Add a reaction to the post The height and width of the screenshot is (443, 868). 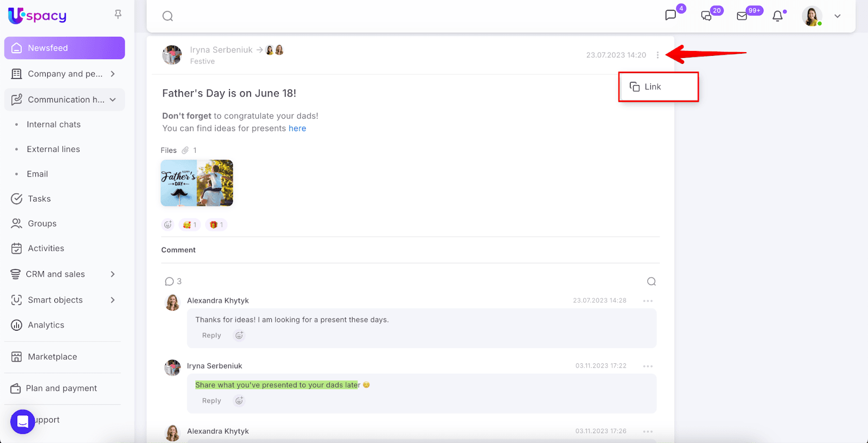coord(168,224)
